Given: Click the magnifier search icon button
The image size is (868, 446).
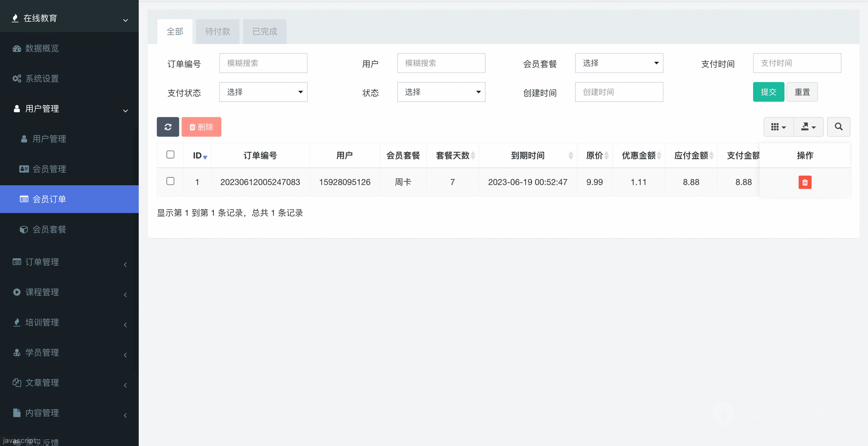Looking at the screenshot, I should [x=838, y=127].
